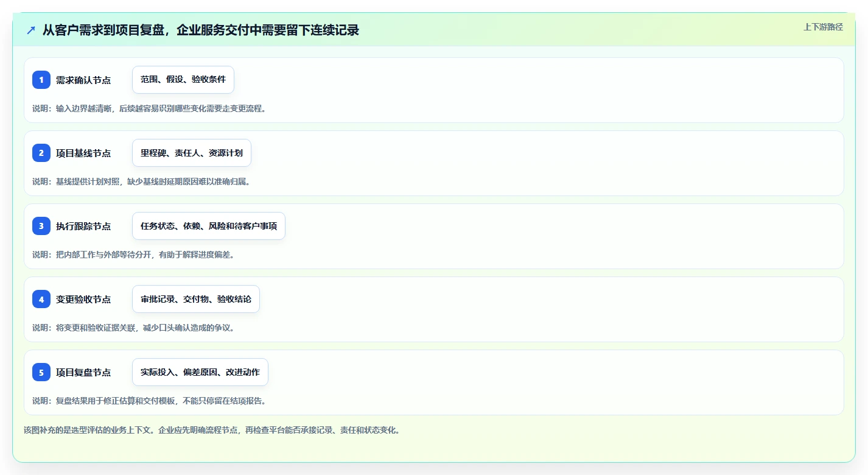
Task: Click the description starting 复盘结果用于修正估算
Action: pos(149,401)
